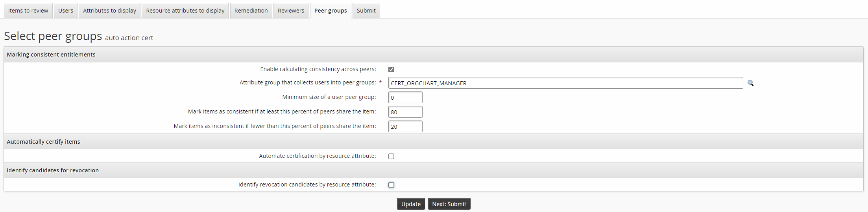Click the CERT_ORGCHART_MANAGER attribute group field

(565, 83)
